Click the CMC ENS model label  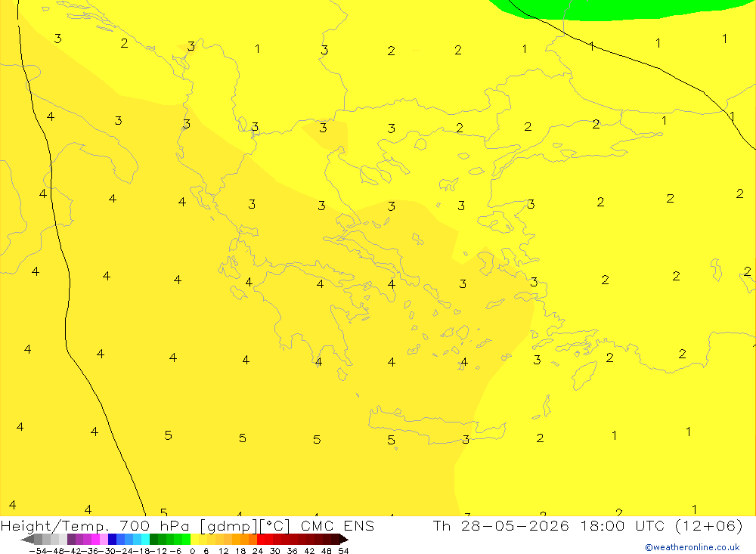pyautogui.click(x=337, y=525)
